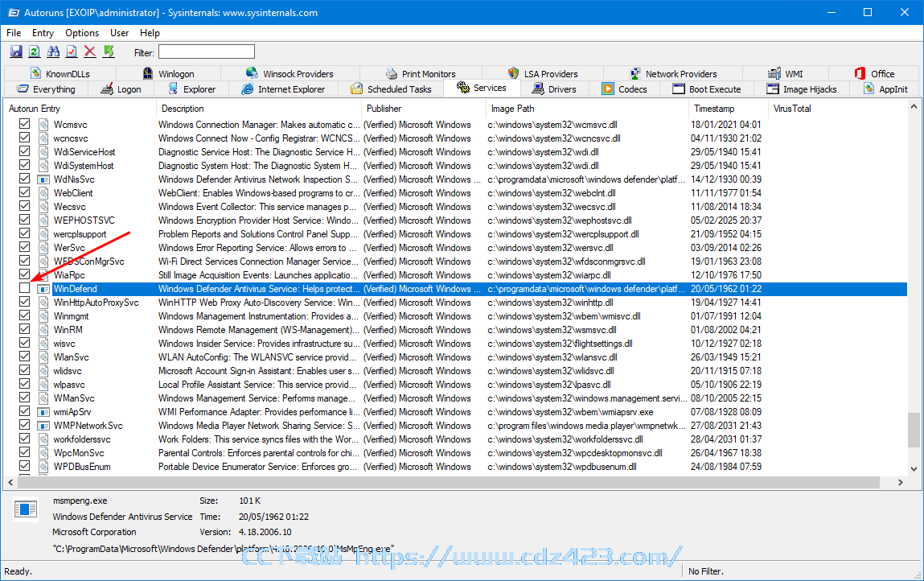Click the Find binoculars toolbar icon

pyautogui.click(x=53, y=52)
